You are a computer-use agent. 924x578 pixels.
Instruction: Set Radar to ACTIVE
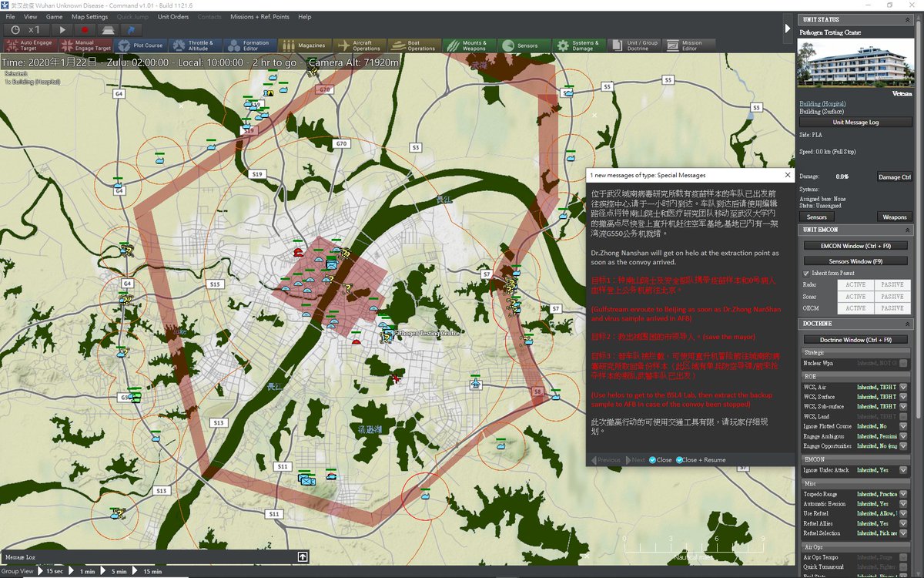coord(855,285)
